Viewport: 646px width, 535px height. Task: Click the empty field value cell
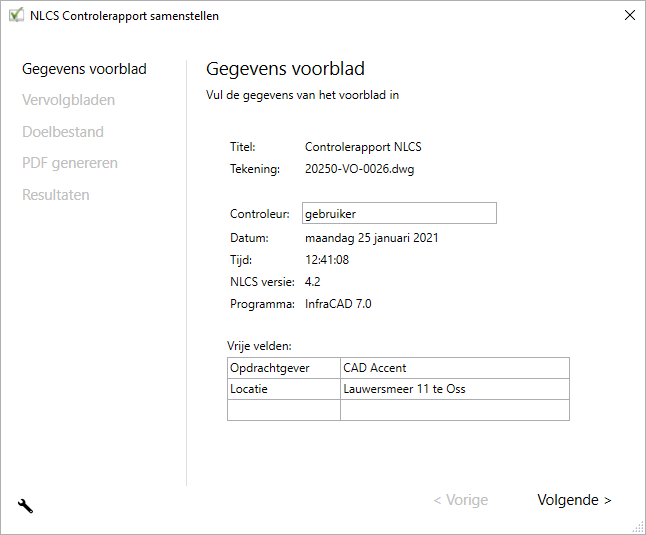point(455,410)
